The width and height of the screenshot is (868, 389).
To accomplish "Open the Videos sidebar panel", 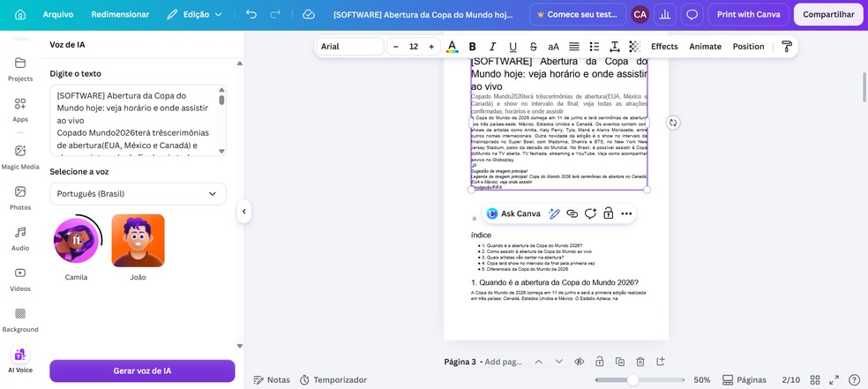I will tap(20, 279).
